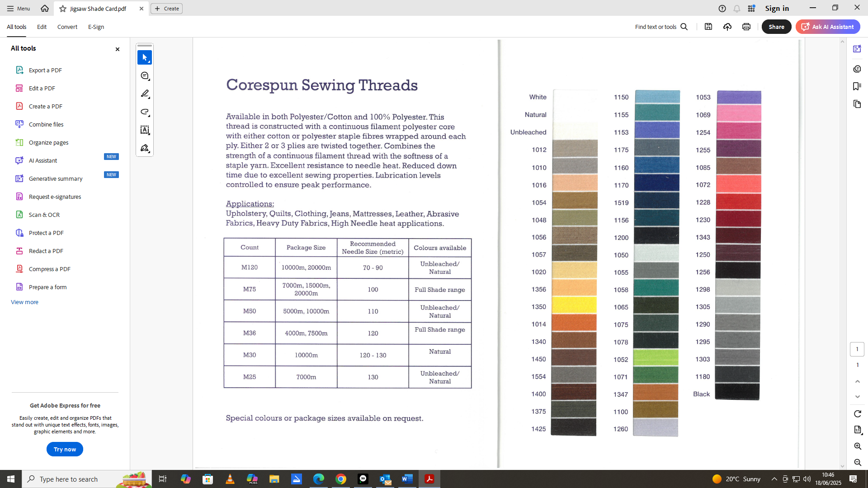The image size is (868, 488).
Task: Switch to the Edit tab
Action: pos(42,27)
